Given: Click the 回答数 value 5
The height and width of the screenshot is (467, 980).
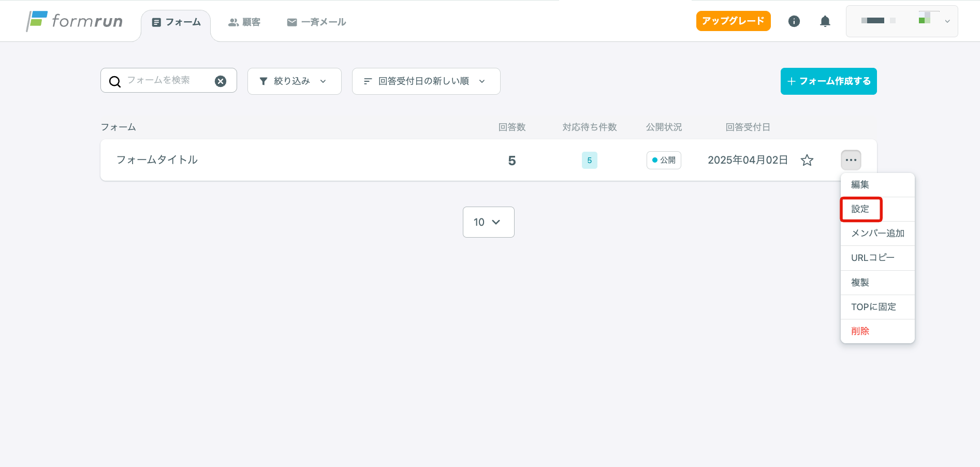Looking at the screenshot, I should point(512,161).
